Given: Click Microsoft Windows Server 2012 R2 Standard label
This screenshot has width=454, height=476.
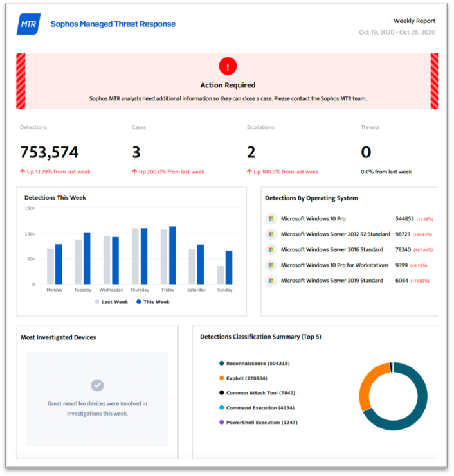Looking at the screenshot, I should [335, 234].
